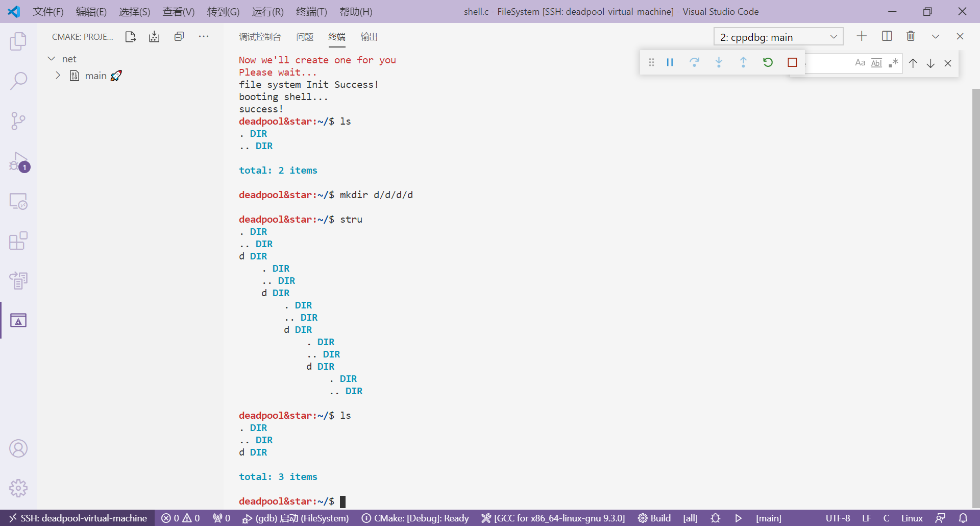Select the GCC kit in status bar
The width and height of the screenshot is (980, 526).
tap(553, 518)
